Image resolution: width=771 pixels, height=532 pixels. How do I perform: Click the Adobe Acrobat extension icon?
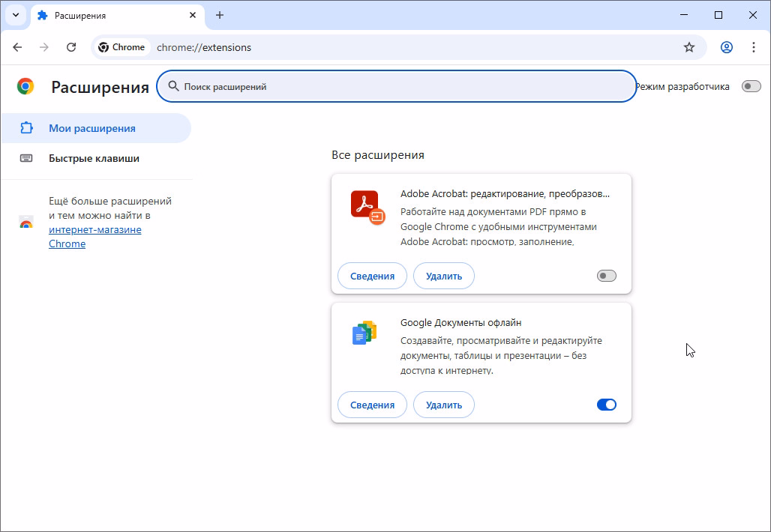pyautogui.click(x=367, y=207)
